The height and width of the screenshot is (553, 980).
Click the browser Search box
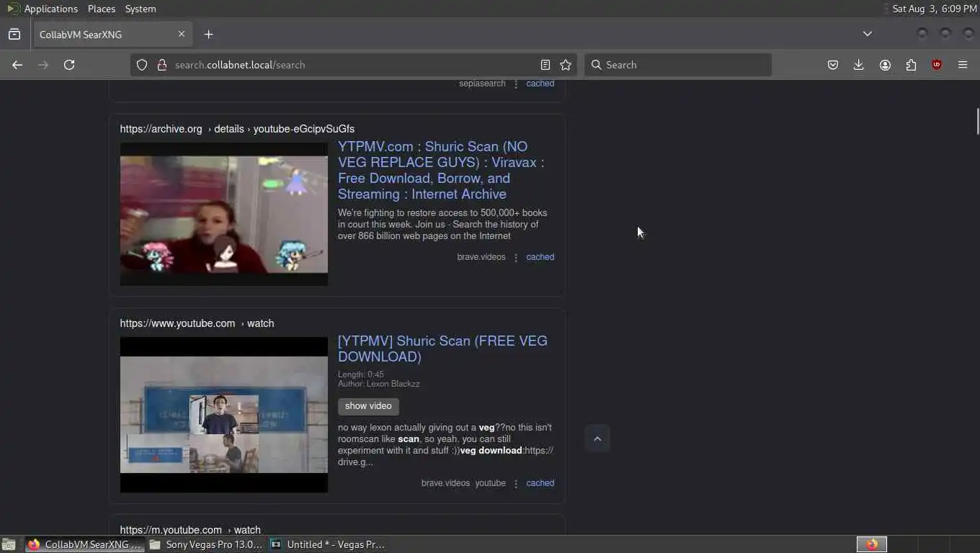(x=677, y=65)
